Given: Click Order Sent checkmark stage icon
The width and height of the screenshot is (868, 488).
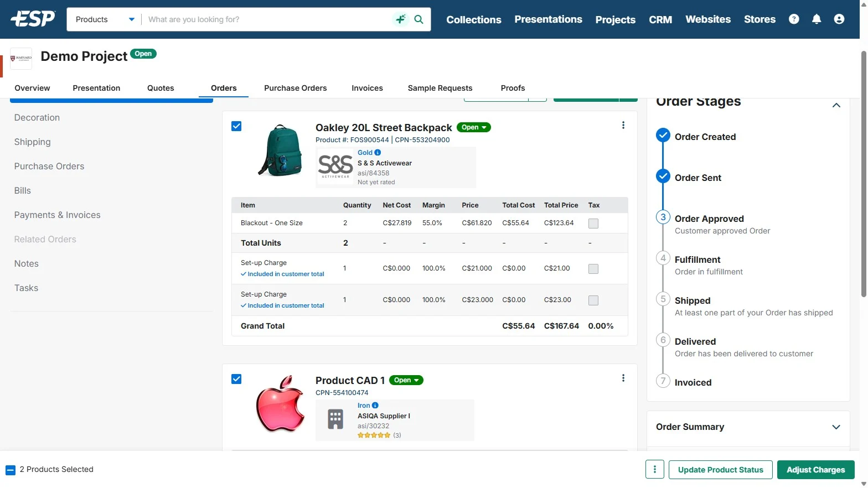Looking at the screenshot, I should (x=663, y=176).
